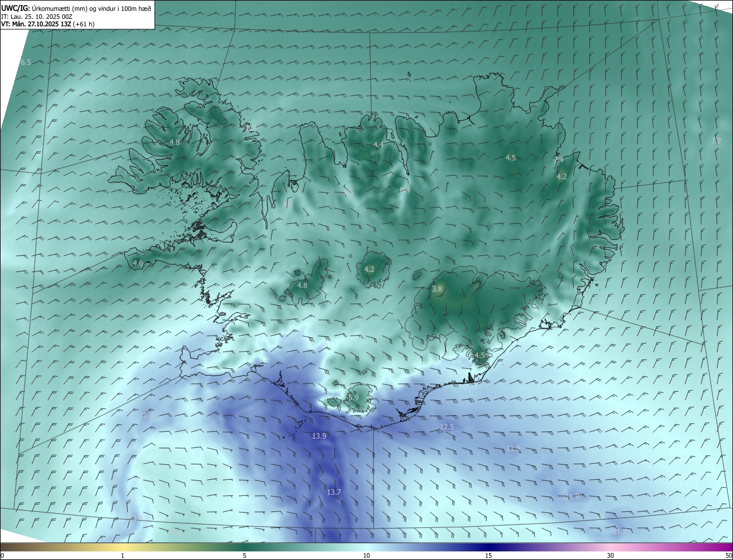The height and width of the screenshot is (560, 733).
Task: Select the 4.4 value in north Iceland
Action: (x=379, y=144)
